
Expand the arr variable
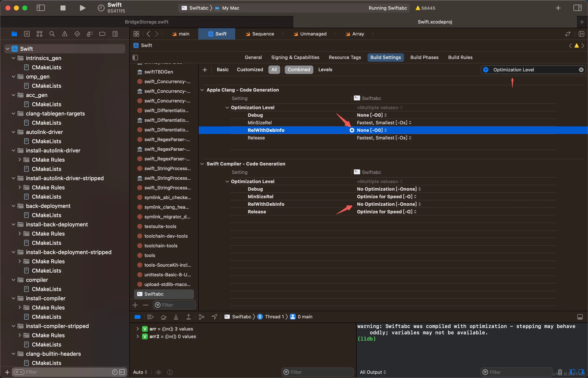click(137, 329)
